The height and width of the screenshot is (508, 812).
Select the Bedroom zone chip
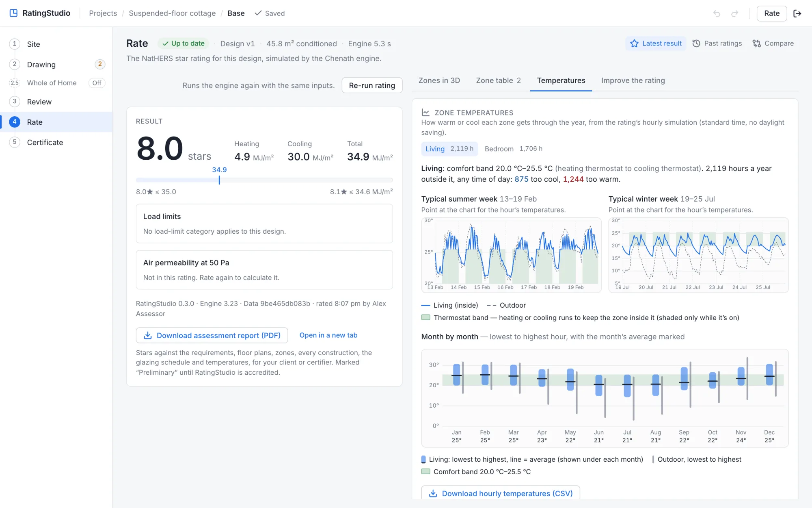[513, 149]
